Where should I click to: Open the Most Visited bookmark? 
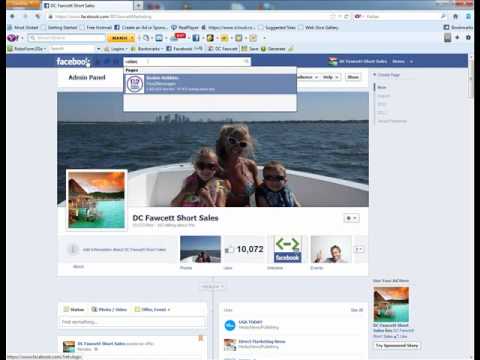[23, 27]
